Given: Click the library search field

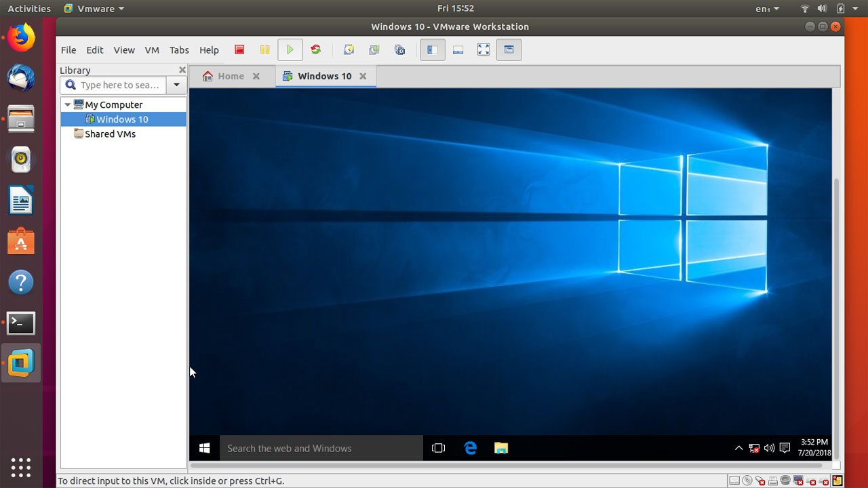Looking at the screenshot, I should 115,85.
